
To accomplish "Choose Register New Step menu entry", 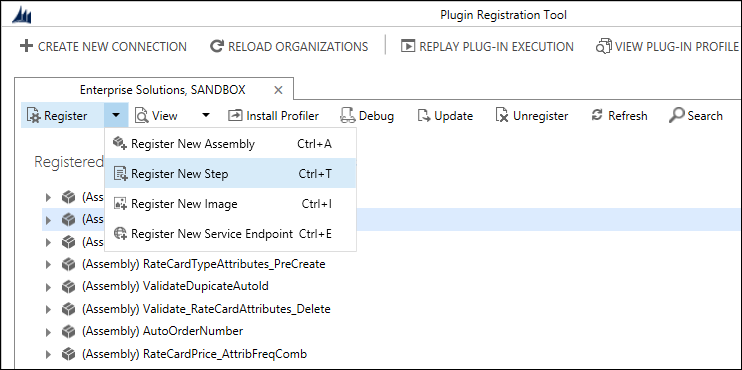I will pos(230,174).
